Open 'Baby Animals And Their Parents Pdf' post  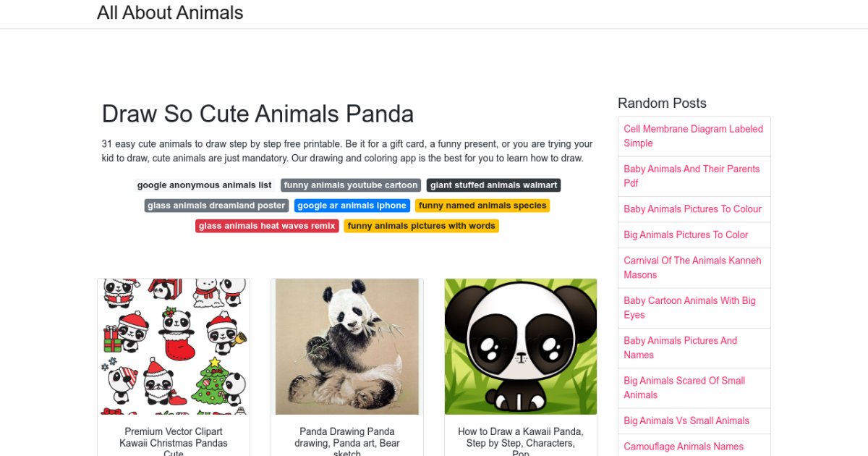[692, 175]
